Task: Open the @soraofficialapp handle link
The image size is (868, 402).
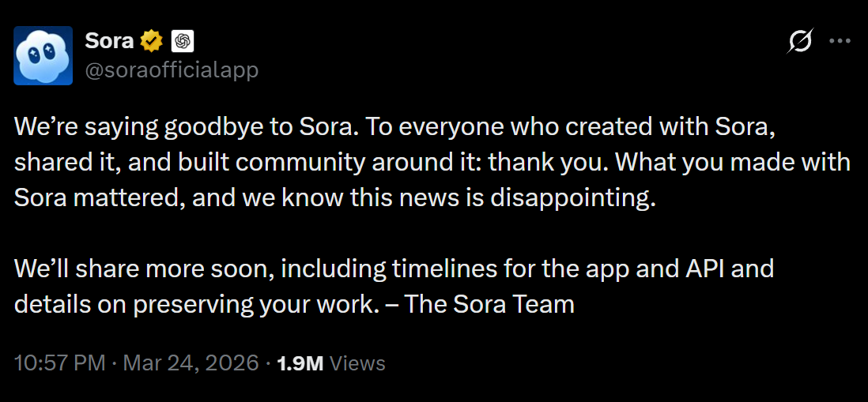Action: (x=171, y=70)
